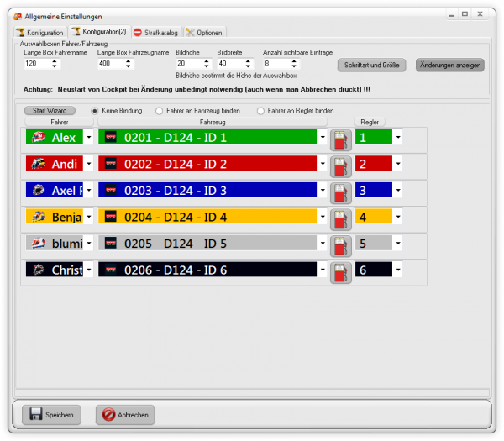Click the fuel pump icon for car 0204
This screenshot has width=504, height=441.
pyautogui.click(x=340, y=218)
